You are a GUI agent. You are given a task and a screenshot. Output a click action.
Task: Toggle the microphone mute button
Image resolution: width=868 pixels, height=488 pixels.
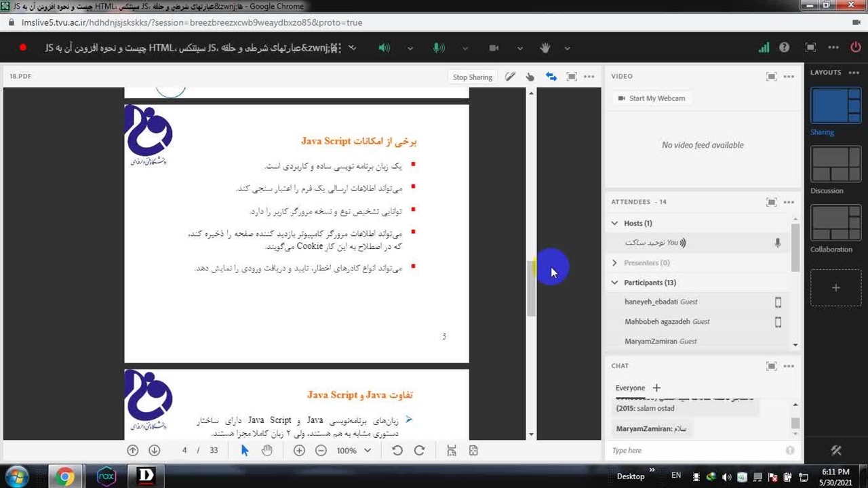(x=439, y=48)
